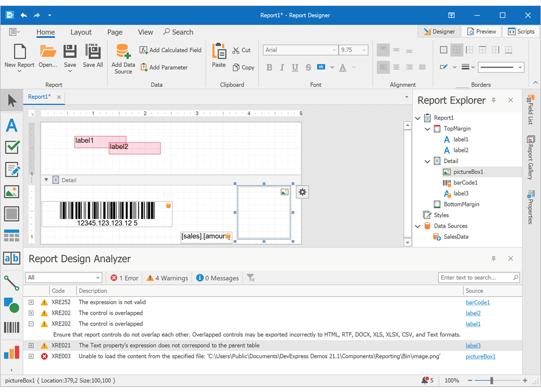Open the font color swatch
Image resolution: width=541 pixels, height=392 pixels.
point(344,67)
